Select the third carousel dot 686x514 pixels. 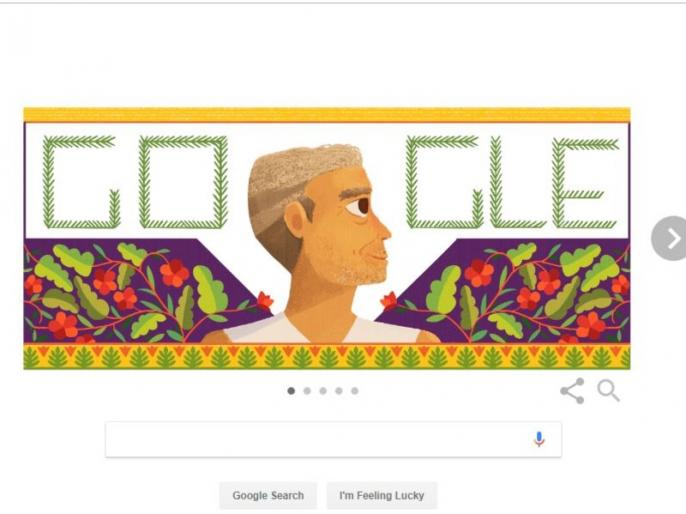coord(323,391)
